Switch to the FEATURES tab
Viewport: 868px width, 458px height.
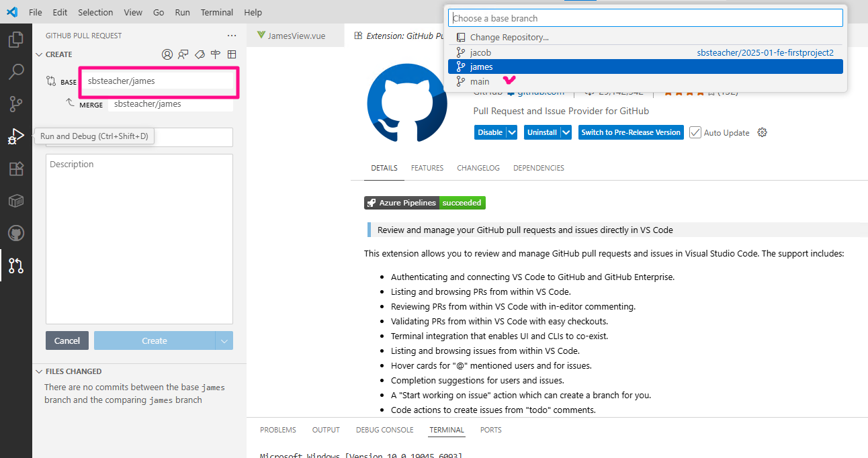[427, 168]
